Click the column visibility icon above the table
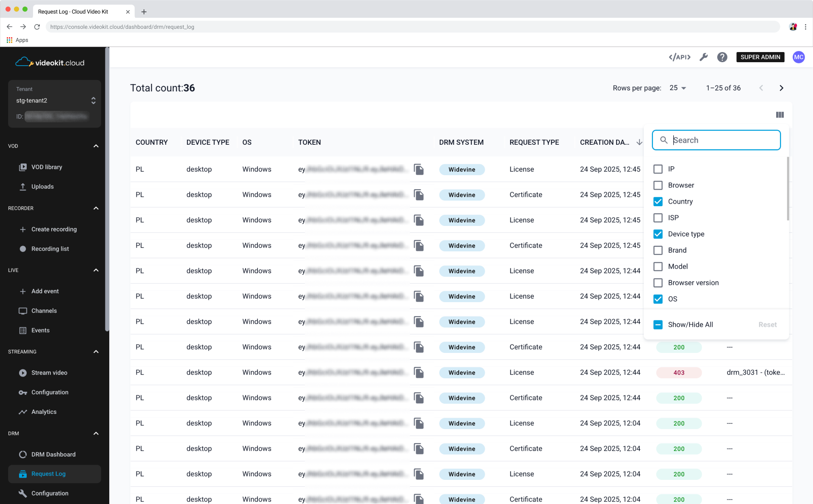This screenshot has width=813, height=504. coord(780,115)
